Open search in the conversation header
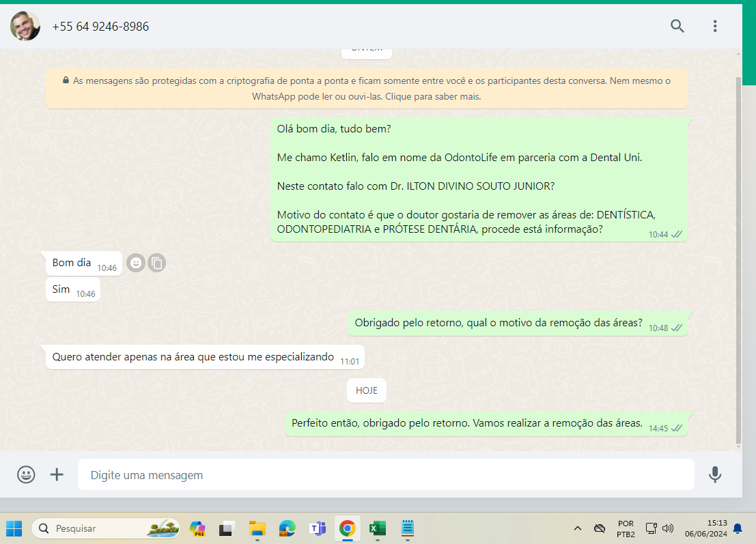The image size is (756, 544). (x=677, y=27)
